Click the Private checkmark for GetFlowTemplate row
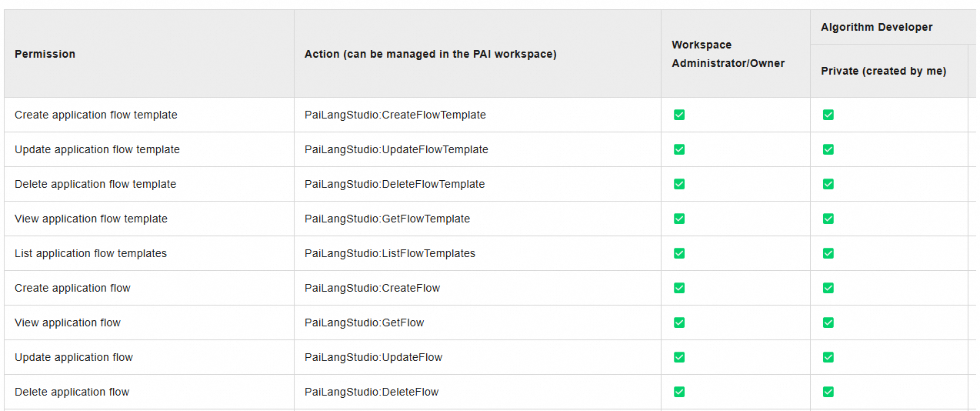This screenshot has height=411, width=980. (828, 219)
